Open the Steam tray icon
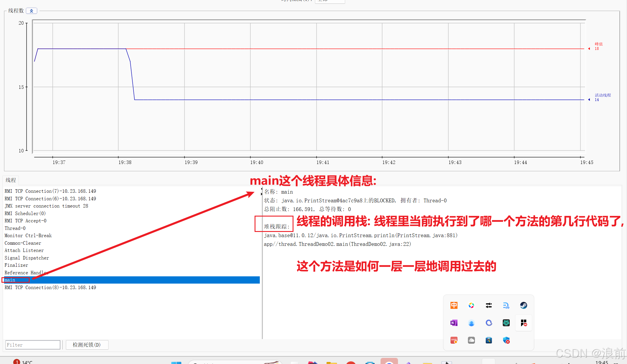This screenshot has width=627, height=364. pos(523,305)
